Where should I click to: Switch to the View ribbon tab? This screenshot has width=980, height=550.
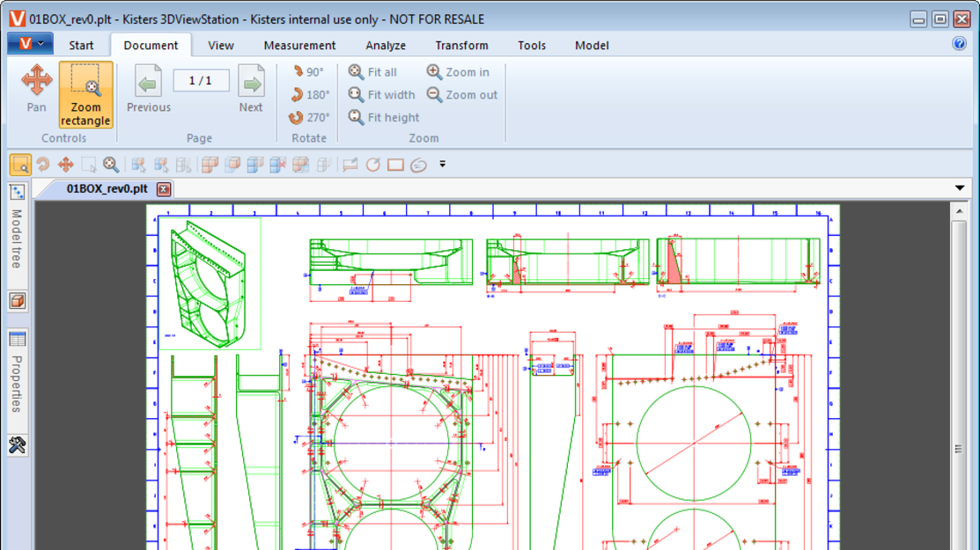(x=221, y=46)
